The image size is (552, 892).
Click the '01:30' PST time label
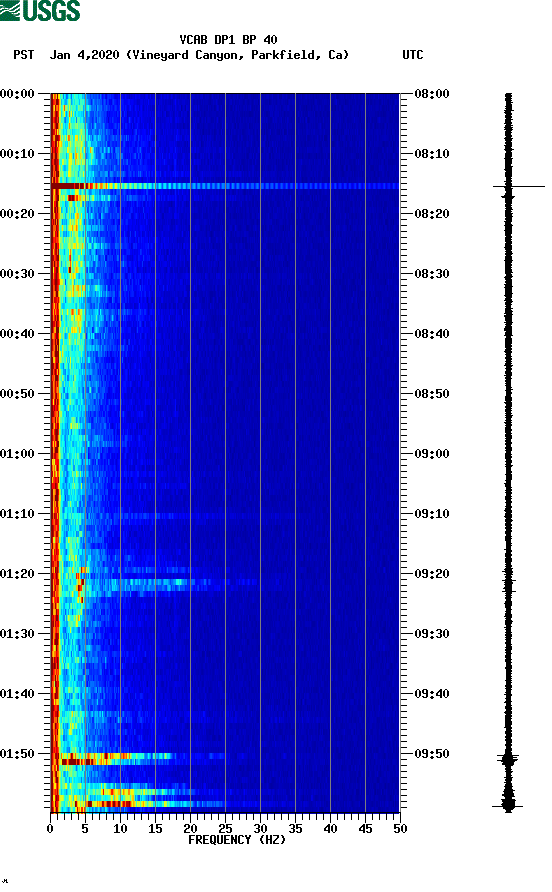click(18, 634)
